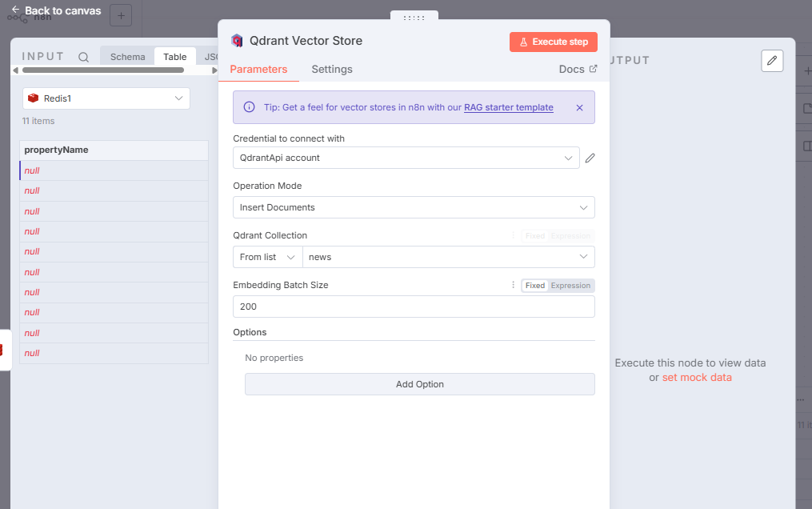Open the Docs external link icon

[x=594, y=68]
